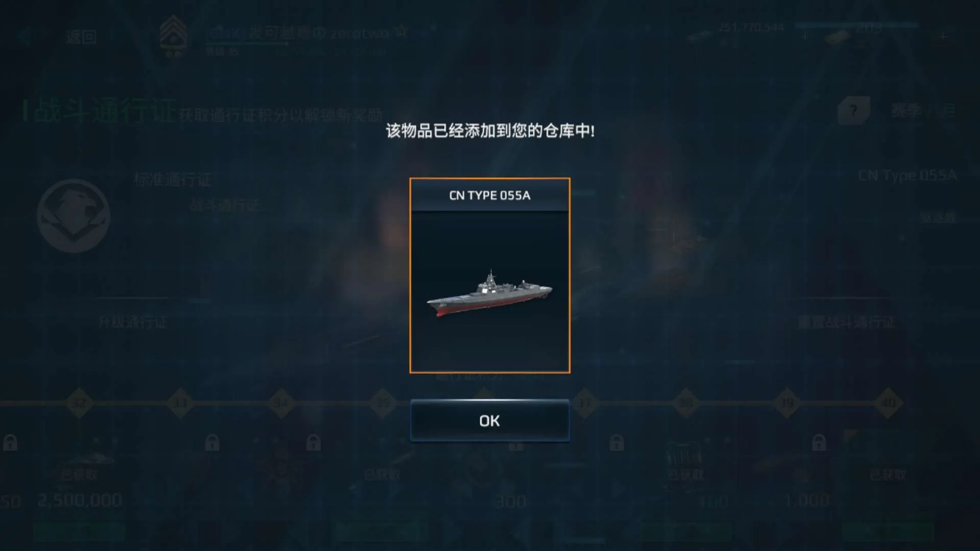Click the lock icon below level 39
The image size is (980, 551).
click(819, 442)
